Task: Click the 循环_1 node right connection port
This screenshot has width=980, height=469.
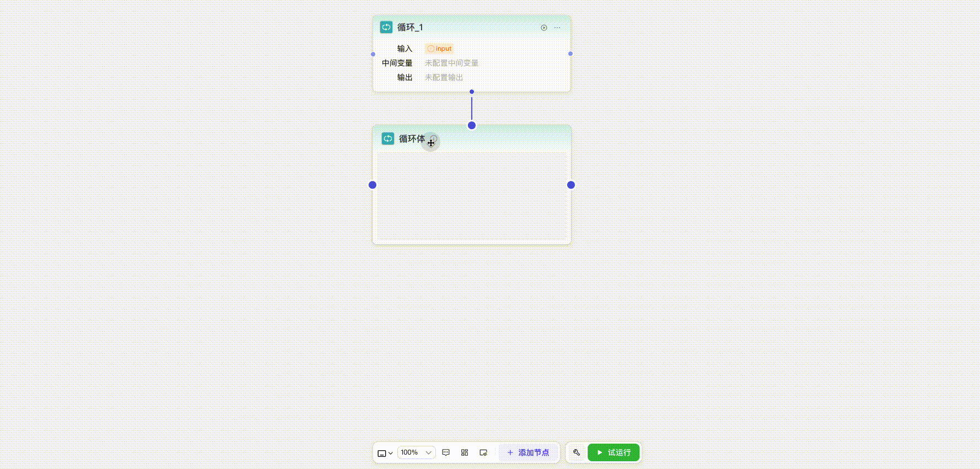Action: tap(571, 54)
